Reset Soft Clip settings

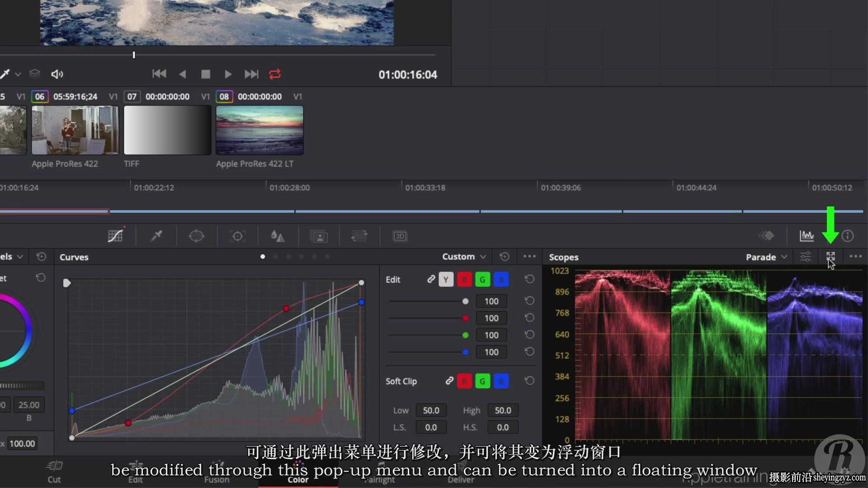coord(529,381)
